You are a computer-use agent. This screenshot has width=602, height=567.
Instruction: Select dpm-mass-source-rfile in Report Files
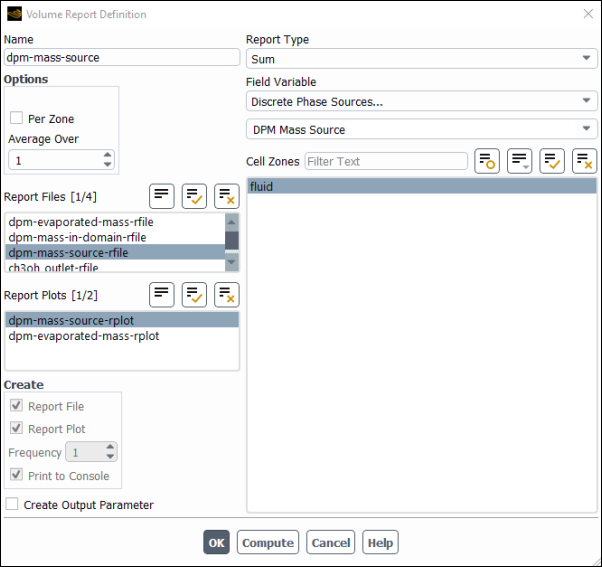click(115, 252)
